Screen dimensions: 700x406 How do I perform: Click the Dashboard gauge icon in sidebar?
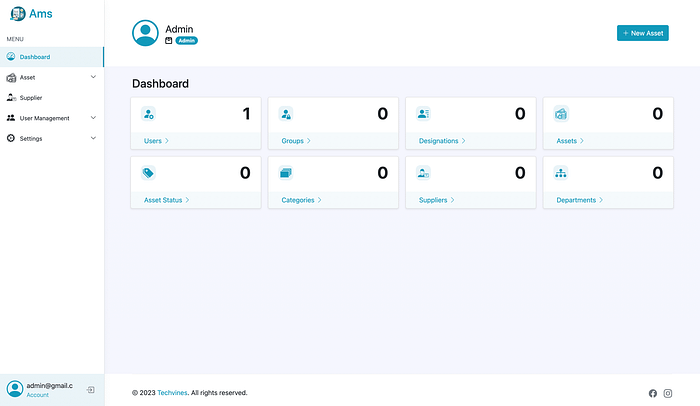[x=11, y=56]
